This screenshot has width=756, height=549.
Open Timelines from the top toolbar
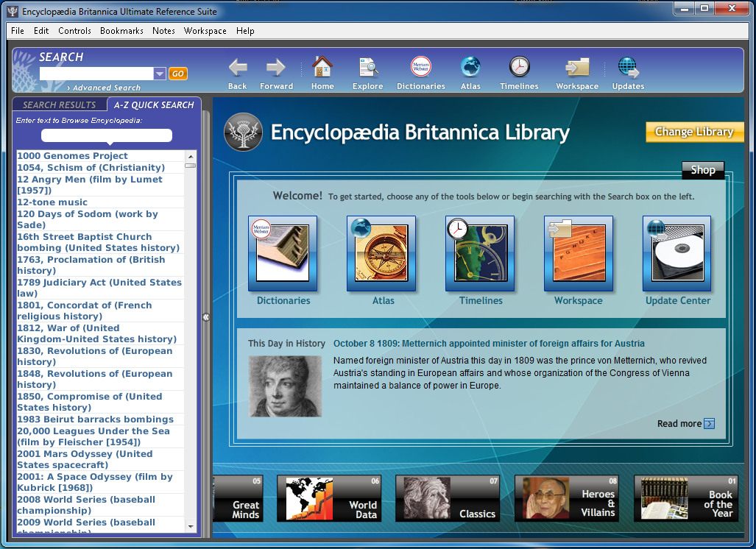click(x=519, y=66)
